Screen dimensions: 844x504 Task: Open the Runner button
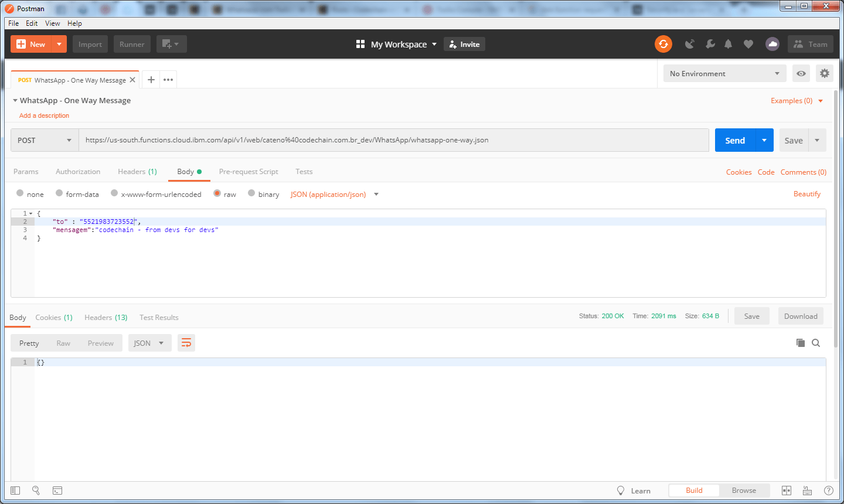pos(132,44)
